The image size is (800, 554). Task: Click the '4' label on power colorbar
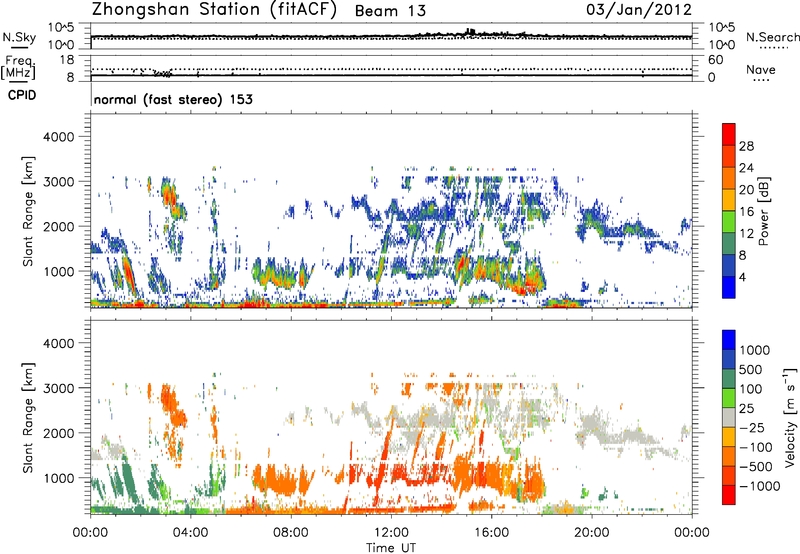743,278
